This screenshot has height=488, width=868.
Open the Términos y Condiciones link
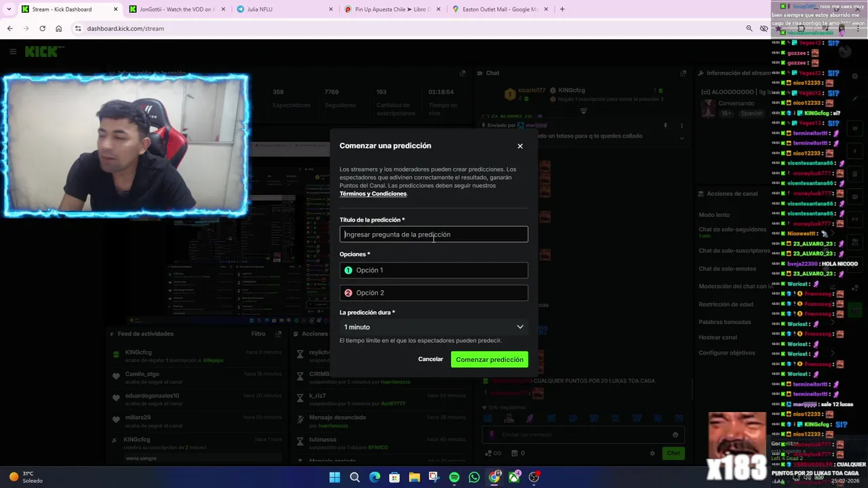tap(373, 194)
